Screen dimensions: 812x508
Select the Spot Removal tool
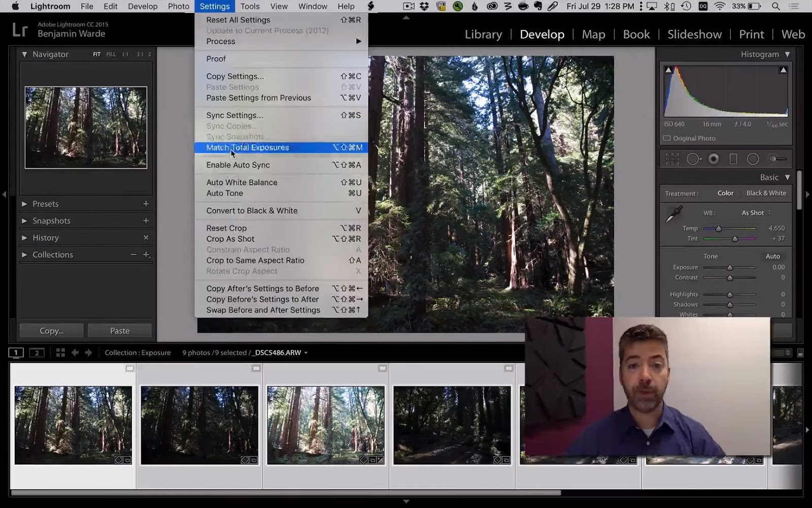pyautogui.click(x=693, y=159)
